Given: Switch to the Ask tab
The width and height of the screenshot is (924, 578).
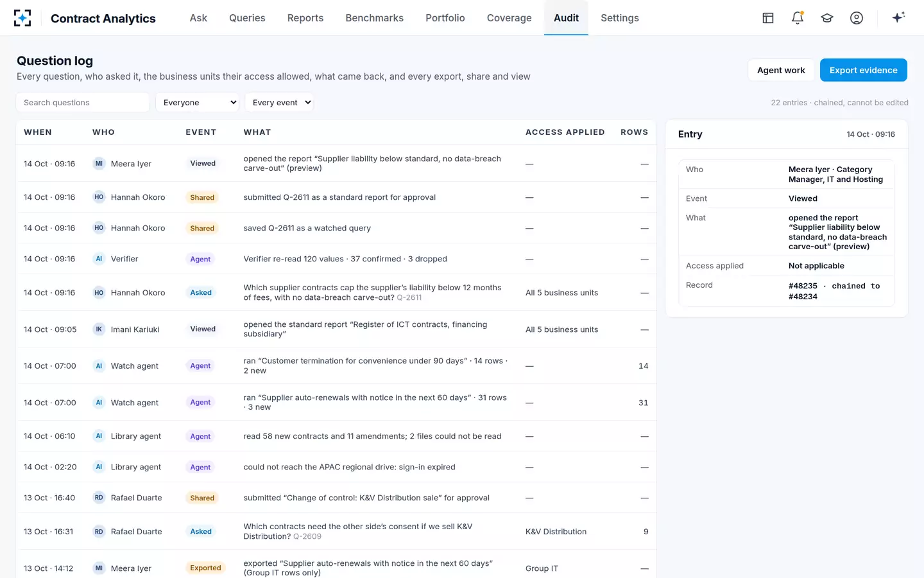Looking at the screenshot, I should click(x=198, y=18).
